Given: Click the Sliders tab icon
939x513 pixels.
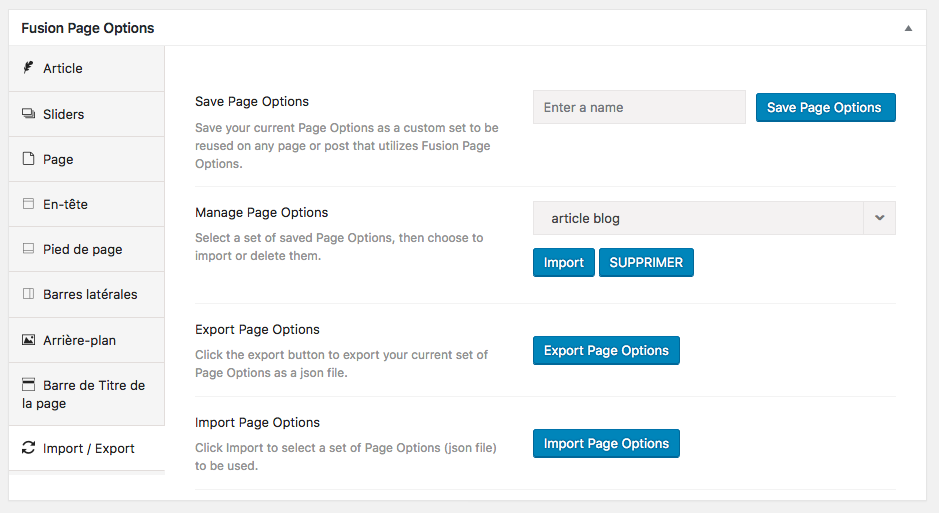Looking at the screenshot, I should coord(28,114).
